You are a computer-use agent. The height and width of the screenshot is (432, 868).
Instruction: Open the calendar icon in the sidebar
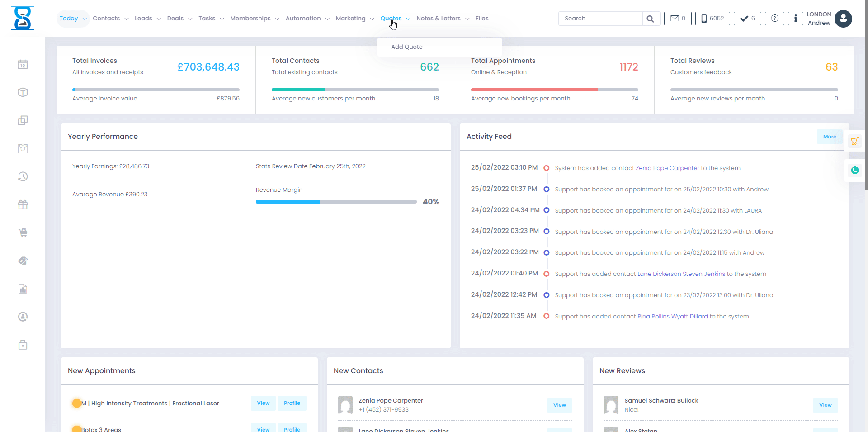pos(23,64)
